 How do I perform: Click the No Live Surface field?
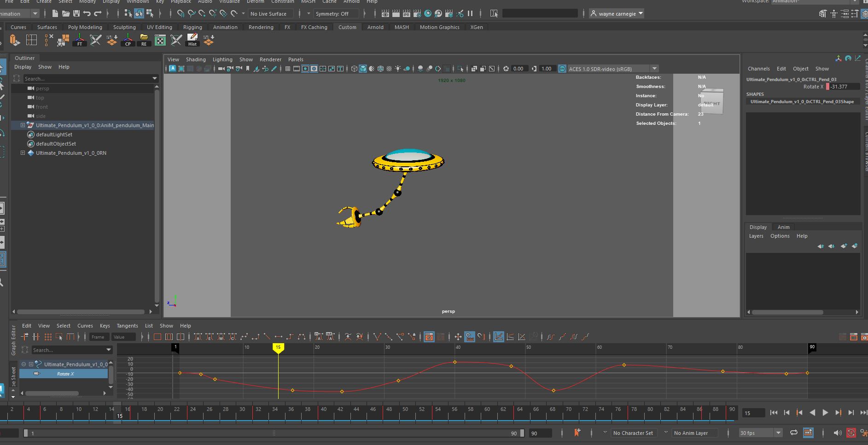270,13
